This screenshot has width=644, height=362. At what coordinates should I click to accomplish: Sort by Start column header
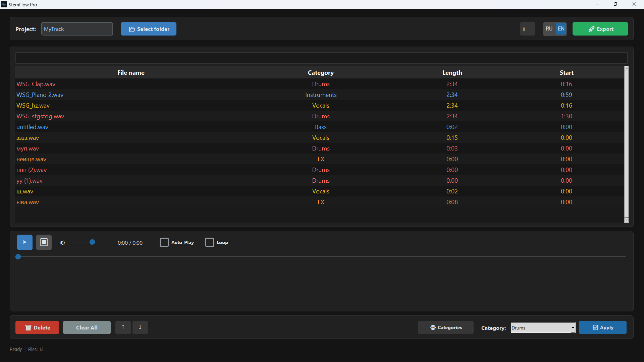coord(567,73)
